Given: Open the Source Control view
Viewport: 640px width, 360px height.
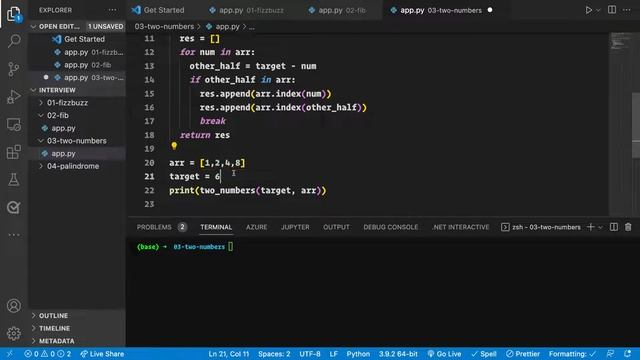Looking at the screenshot, I should (14, 69).
